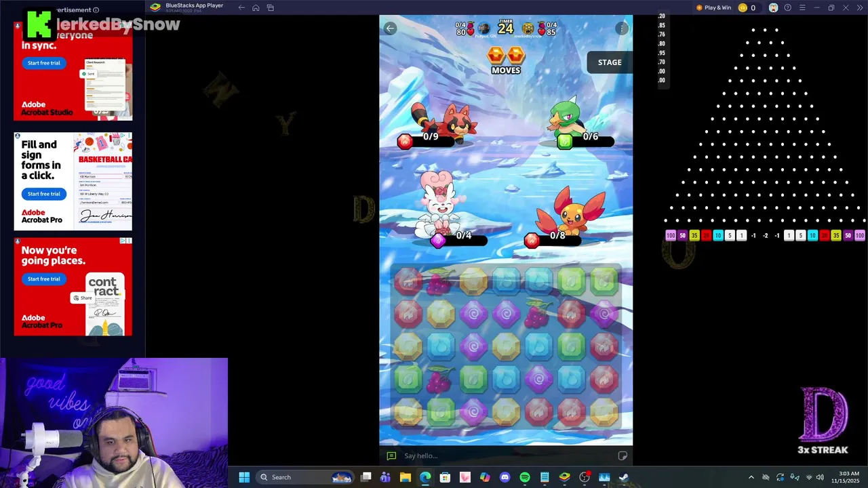Go to BlueStacks home screen icon

[256, 7]
